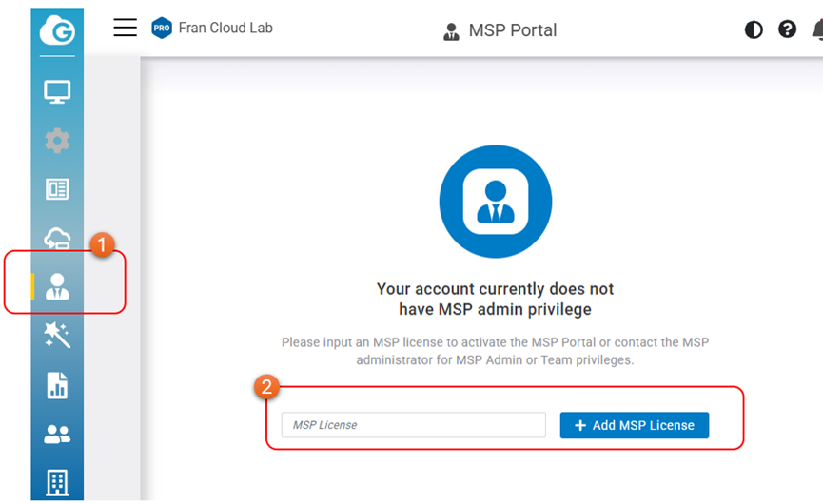Select the newspaper-style icon in sidebar
Viewport: 823px width, 504px height.
pos(57,189)
